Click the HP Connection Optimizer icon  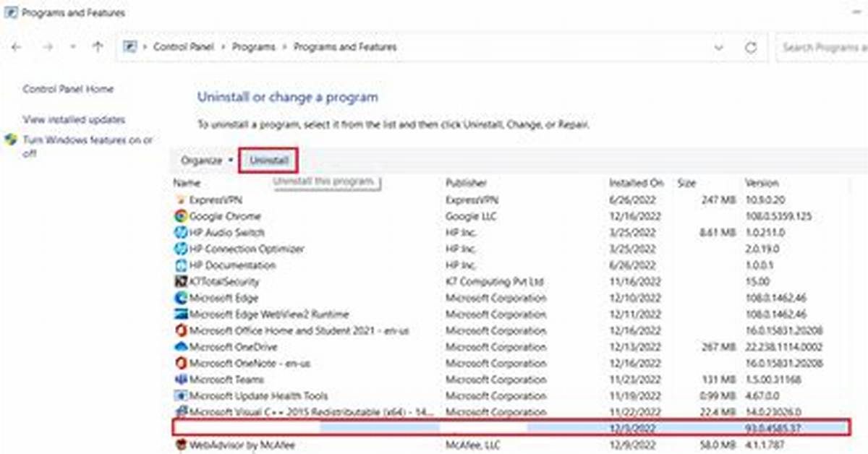[181, 249]
